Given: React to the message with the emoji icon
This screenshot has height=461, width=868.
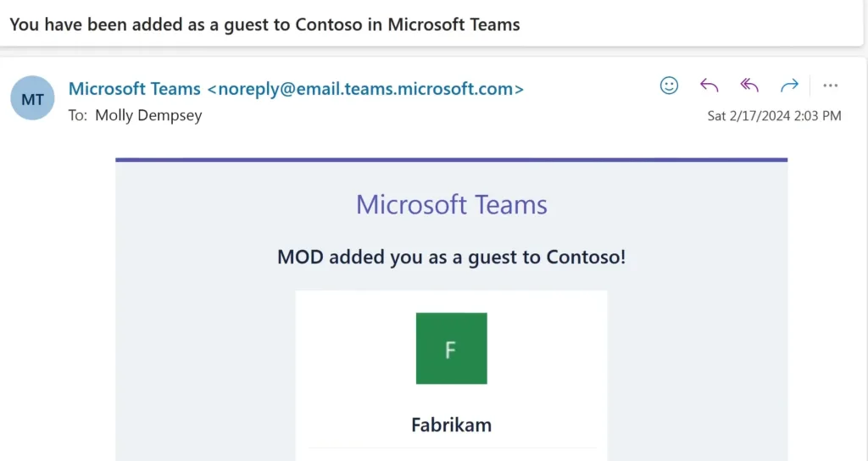Looking at the screenshot, I should [x=669, y=86].
